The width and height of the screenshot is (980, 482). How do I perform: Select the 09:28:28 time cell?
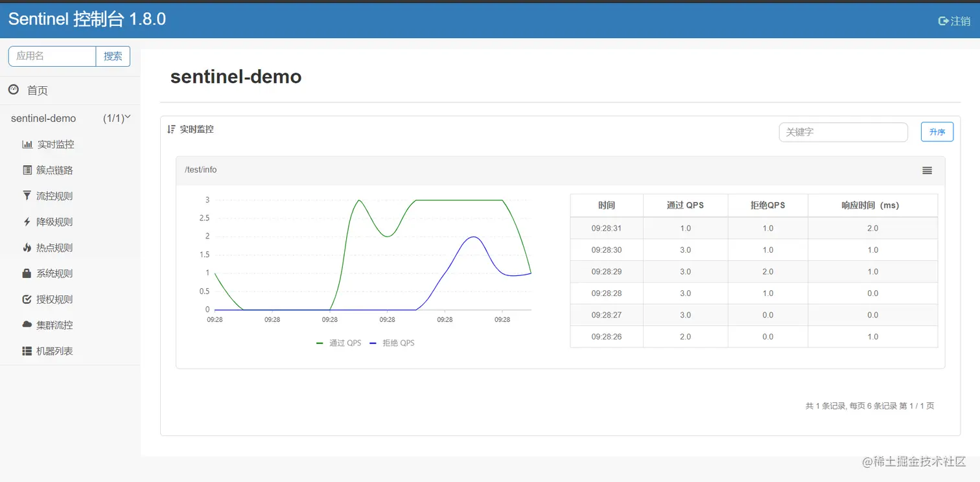point(607,293)
